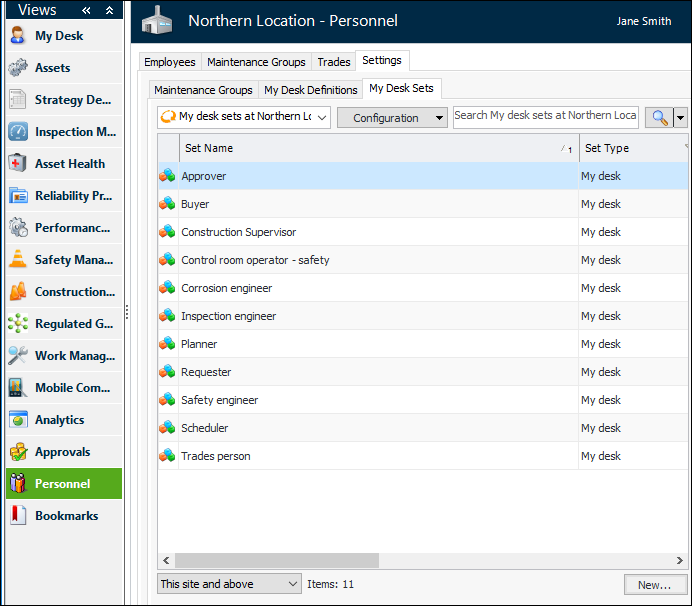Click the Bookmarks icon in sidebar
692x606 pixels.
(18, 516)
